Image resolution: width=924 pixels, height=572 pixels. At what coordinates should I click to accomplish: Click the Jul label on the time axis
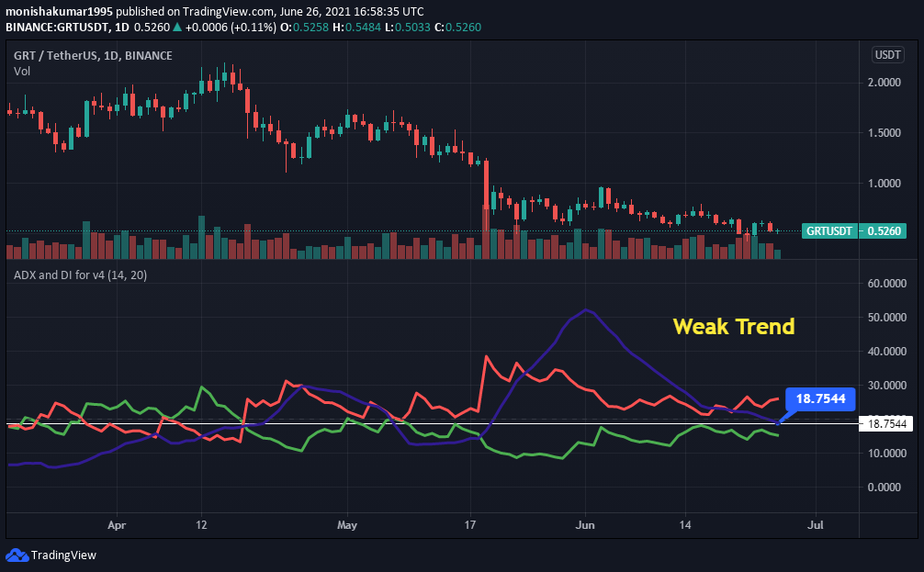815,524
